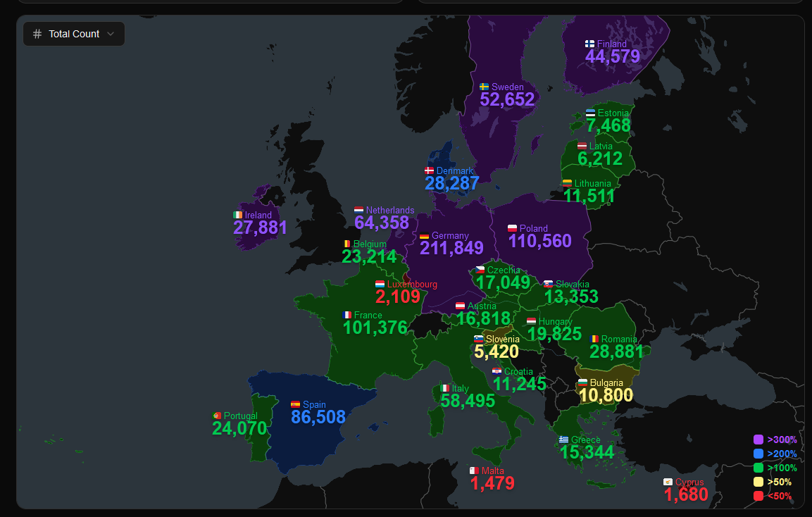Click Germany's count 211,849

[451, 248]
